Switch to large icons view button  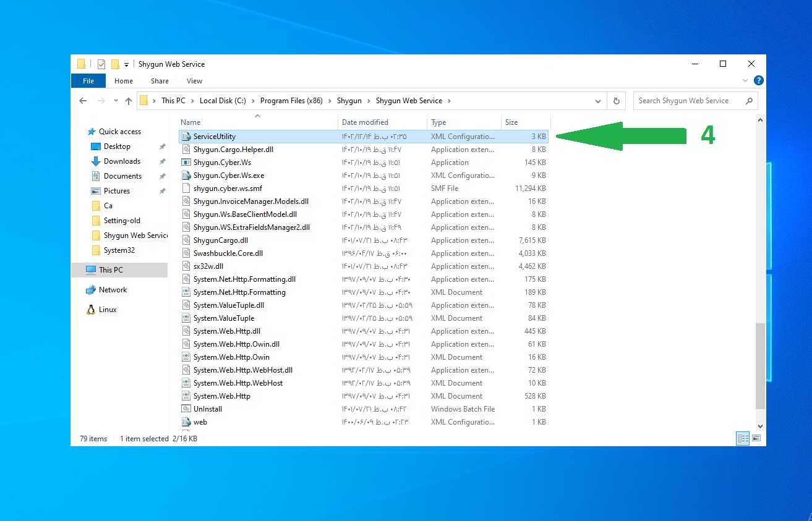point(756,439)
